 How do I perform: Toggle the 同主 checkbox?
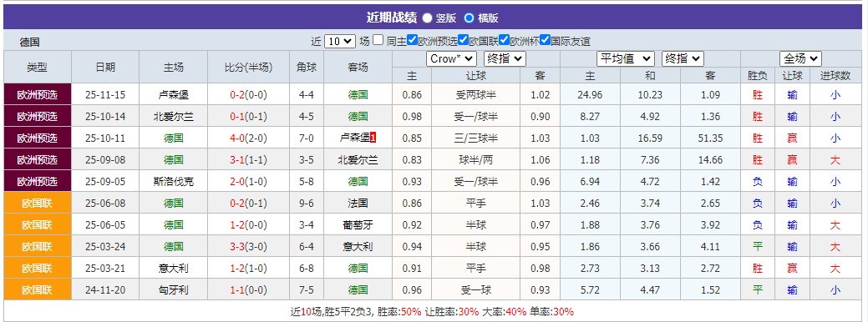pos(378,40)
